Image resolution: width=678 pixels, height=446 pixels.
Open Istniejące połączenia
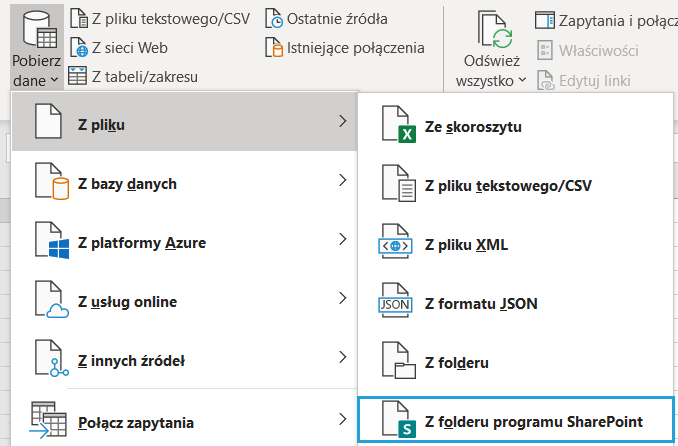tap(344, 47)
